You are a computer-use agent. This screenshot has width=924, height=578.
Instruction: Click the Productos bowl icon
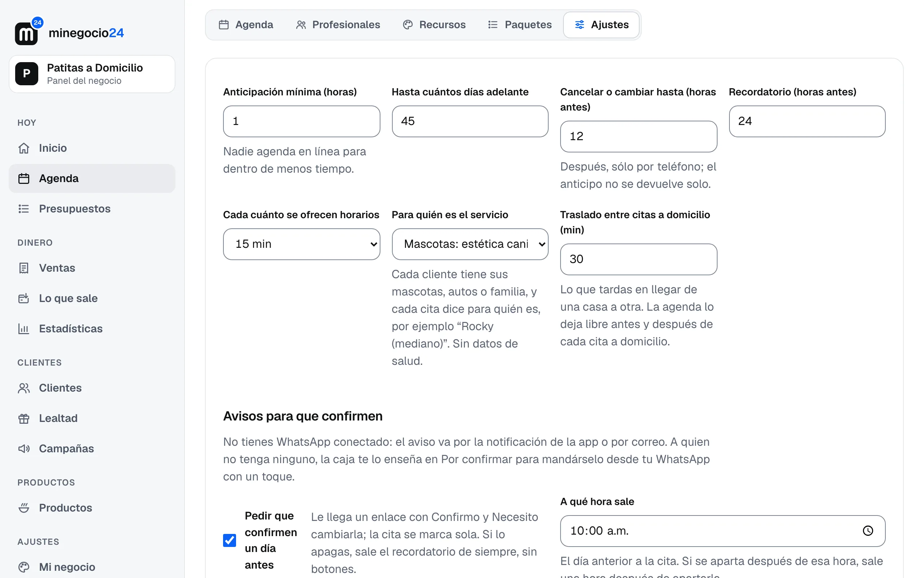[24, 508]
